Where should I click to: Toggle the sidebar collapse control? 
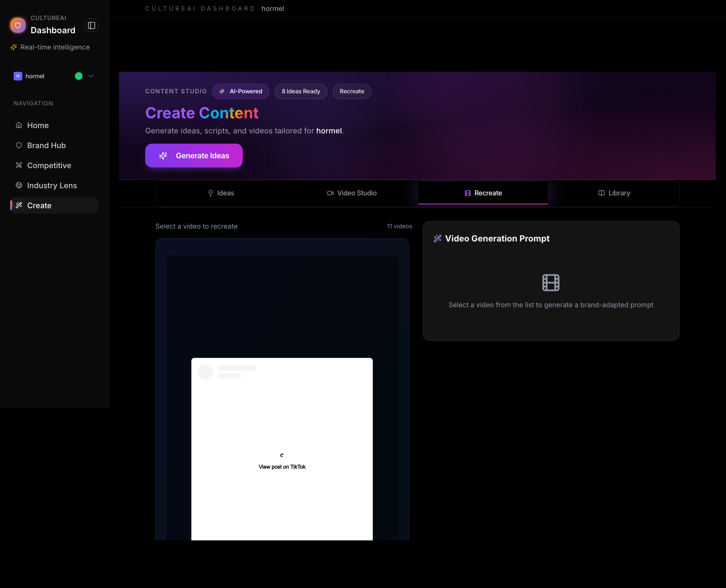[x=91, y=25]
